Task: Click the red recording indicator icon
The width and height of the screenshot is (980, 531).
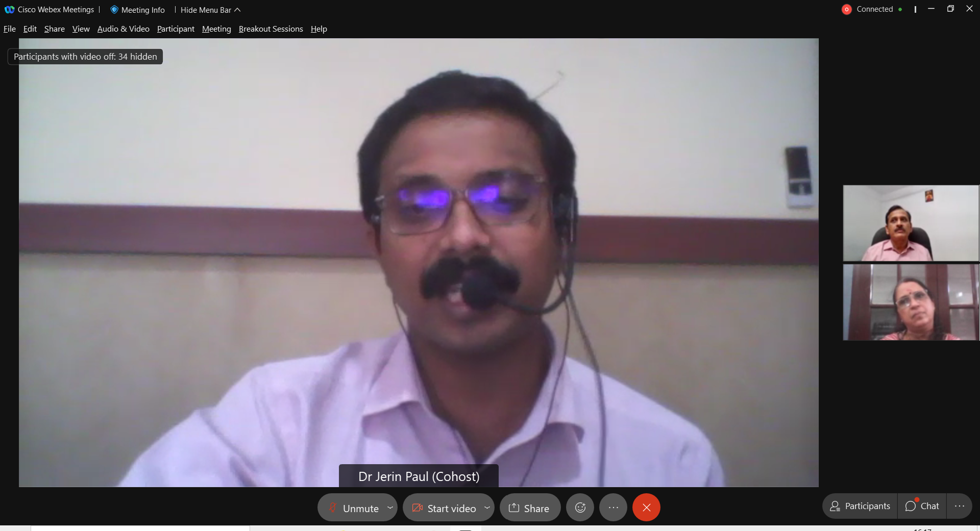Action: 846,10
